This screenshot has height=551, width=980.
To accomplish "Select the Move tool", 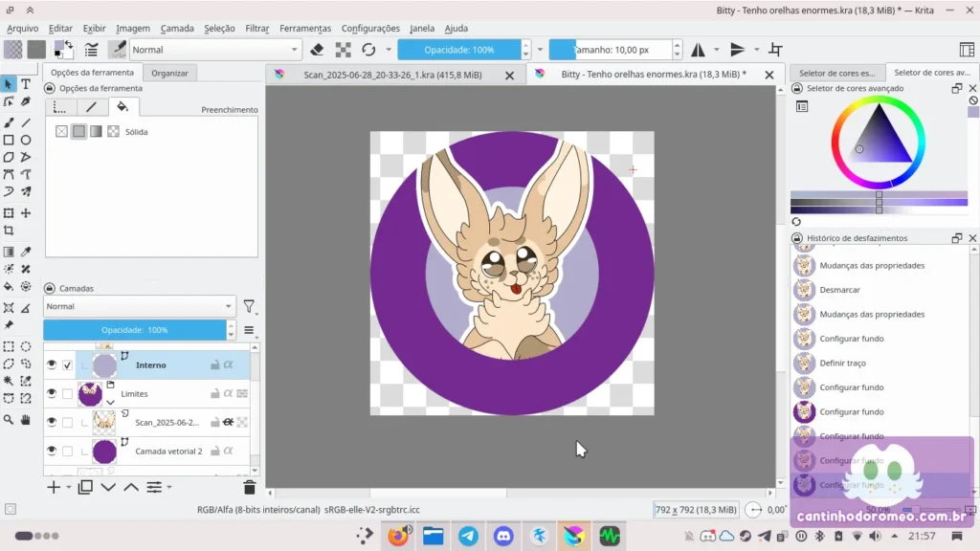I will [x=26, y=213].
